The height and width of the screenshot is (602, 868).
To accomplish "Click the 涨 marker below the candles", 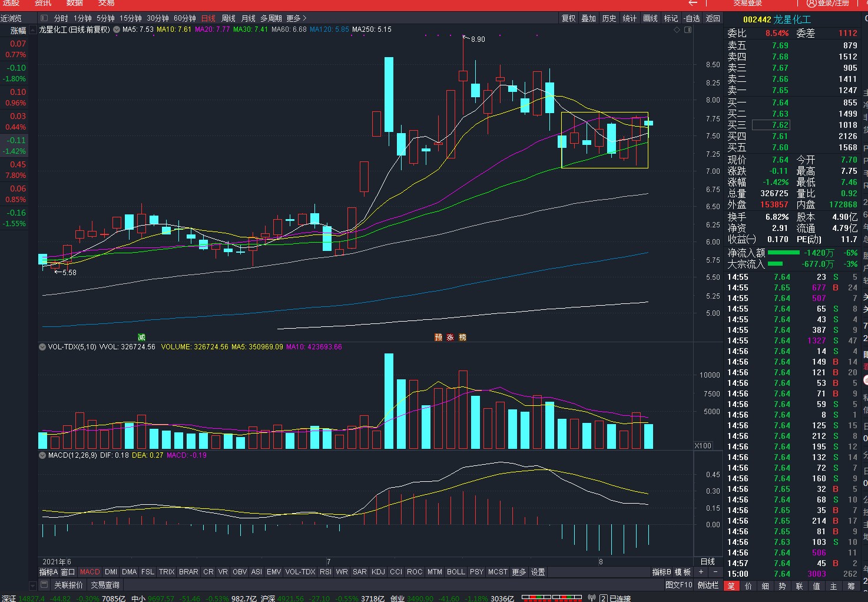I will pos(450,338).
